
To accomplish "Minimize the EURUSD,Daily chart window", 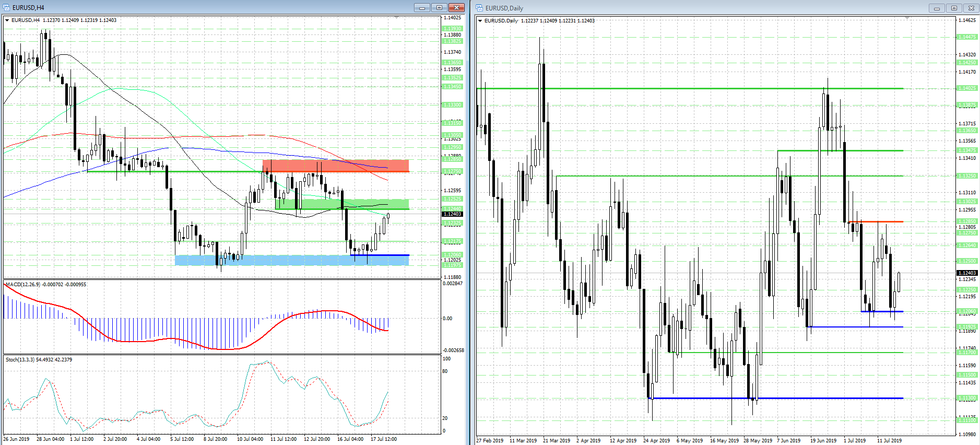I will [937, 8].
